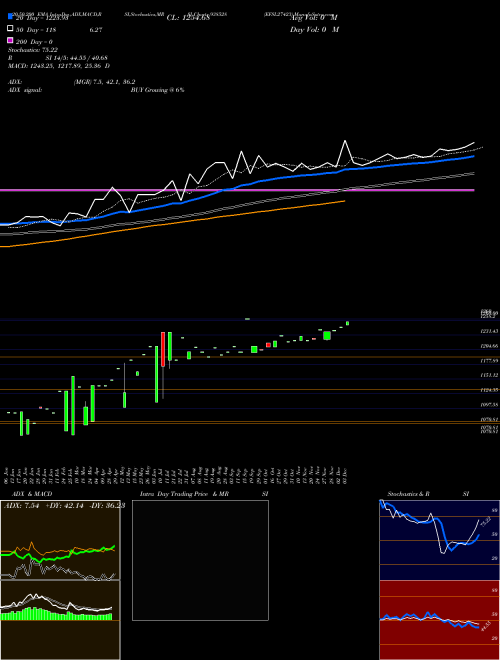
Task: Select the '200 Day = 0' label
Action: [34, 42]
